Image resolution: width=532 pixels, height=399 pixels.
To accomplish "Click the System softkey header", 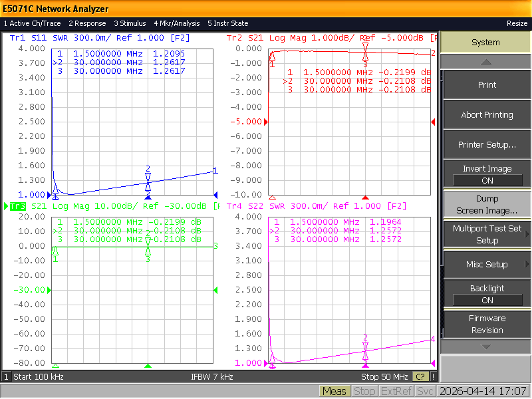I will [485, 43].
